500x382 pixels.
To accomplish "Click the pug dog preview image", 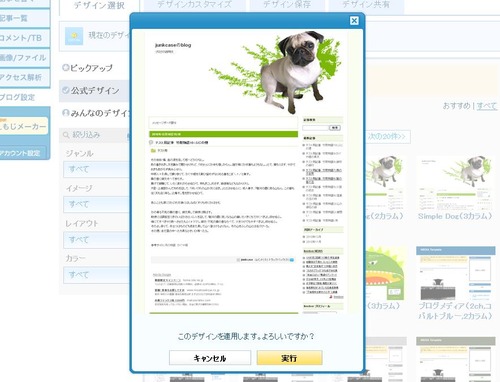I will 293,73.
